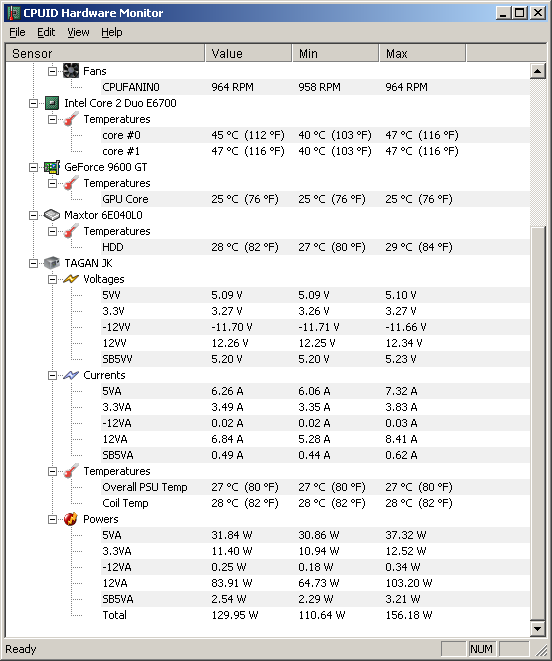Select the CPUFANIN0 row
Image resolution: width=552 pixels, height=661 pixels.
tap(315, 87)
